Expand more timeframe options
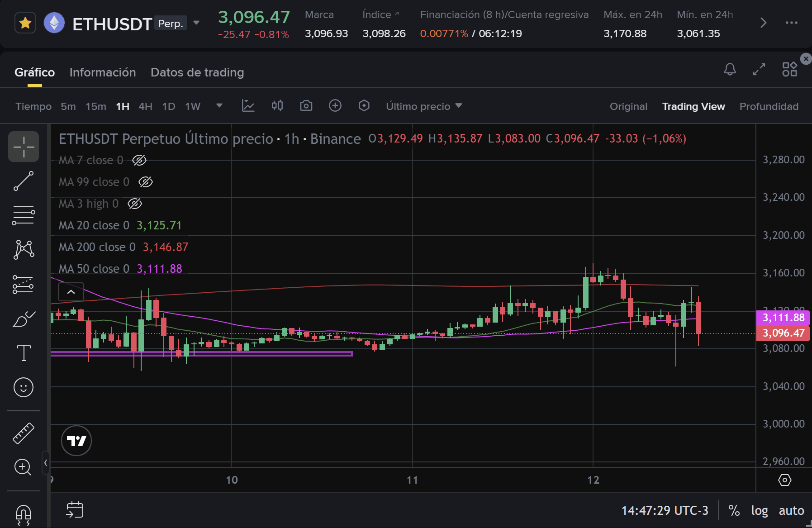Screen dimensions: 812x528 219,106
